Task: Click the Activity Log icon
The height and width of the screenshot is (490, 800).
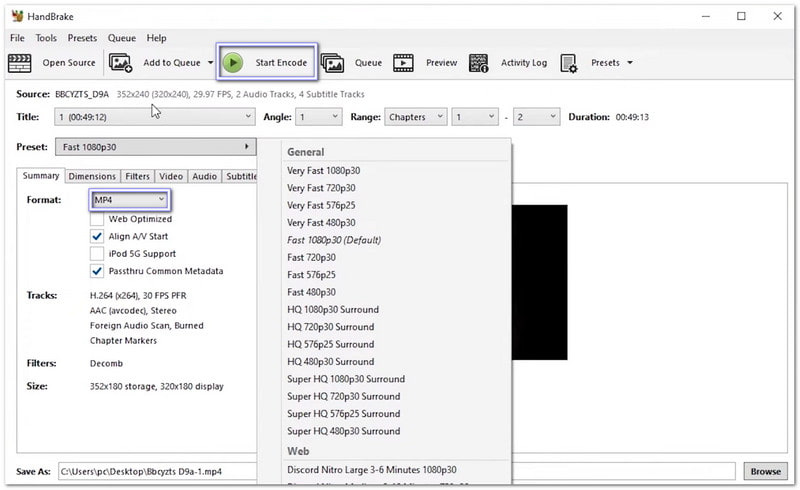Action: pyautogui.click(x=478, y=63)
